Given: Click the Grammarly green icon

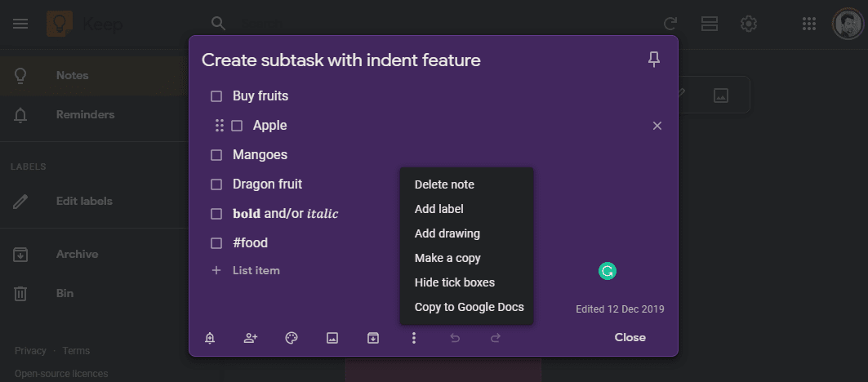Looking at the screenshot, I should (608, 271).
